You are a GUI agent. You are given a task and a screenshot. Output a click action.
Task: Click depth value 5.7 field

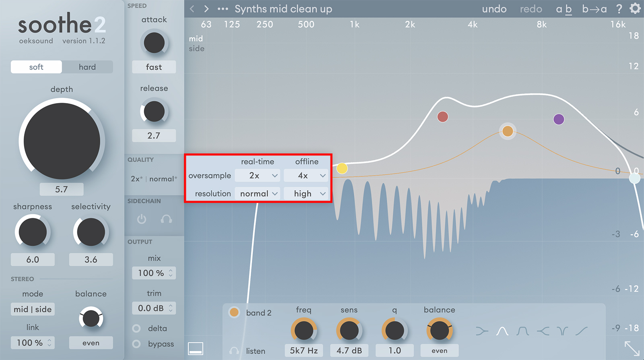62,189
